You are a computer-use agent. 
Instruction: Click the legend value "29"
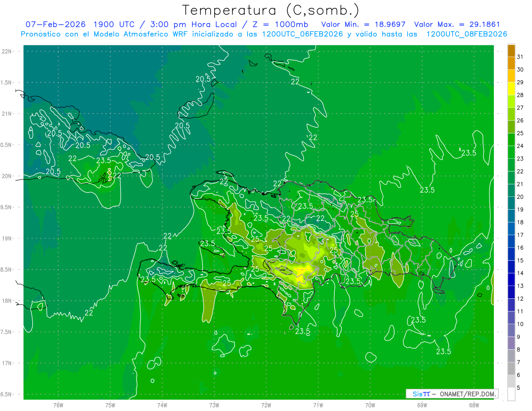pyautogui.click(x=520, y=82)
